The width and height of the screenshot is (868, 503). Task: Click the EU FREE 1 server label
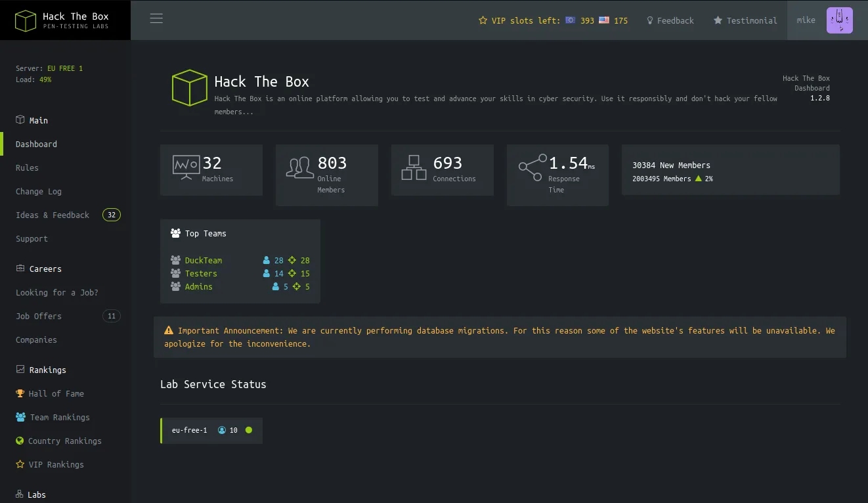[x=65, y=68]
